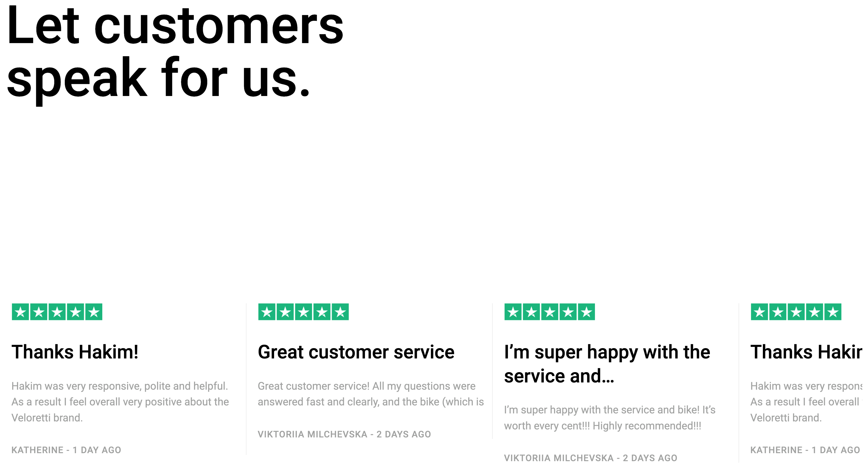Screen dimensions: 868x464
Task: Click the review text "worth every cent!!! Highly recommended!!!"
Action: [602, 426]
